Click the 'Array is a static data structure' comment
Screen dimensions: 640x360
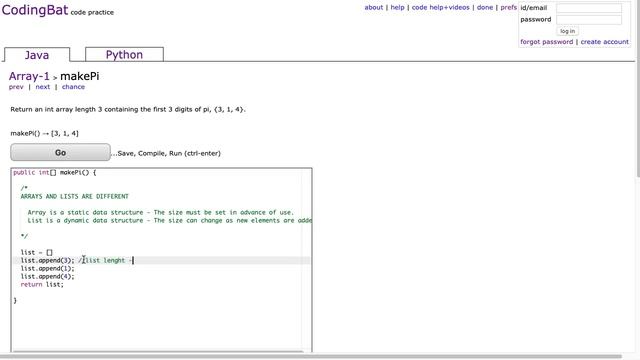tap(160, 212)
